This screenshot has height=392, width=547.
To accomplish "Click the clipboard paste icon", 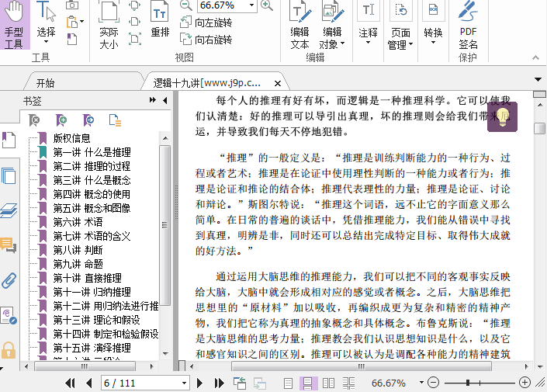I will (72, 22).
